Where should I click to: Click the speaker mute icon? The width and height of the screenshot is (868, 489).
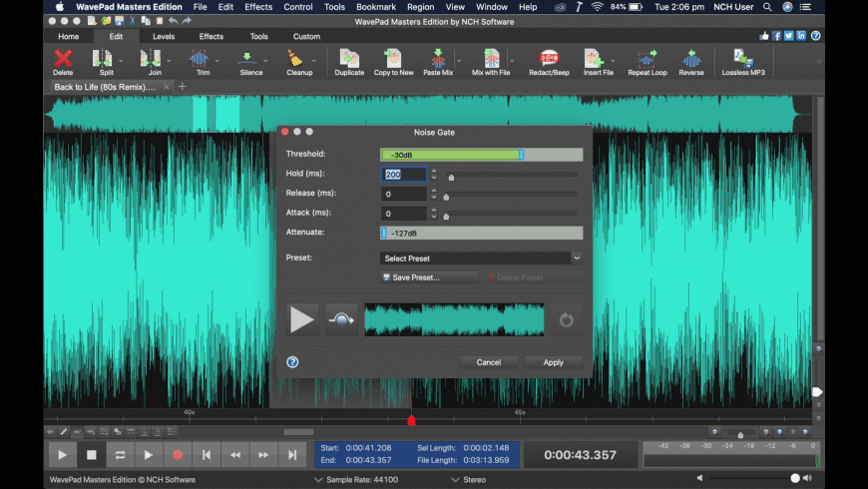tap(699, 478)
